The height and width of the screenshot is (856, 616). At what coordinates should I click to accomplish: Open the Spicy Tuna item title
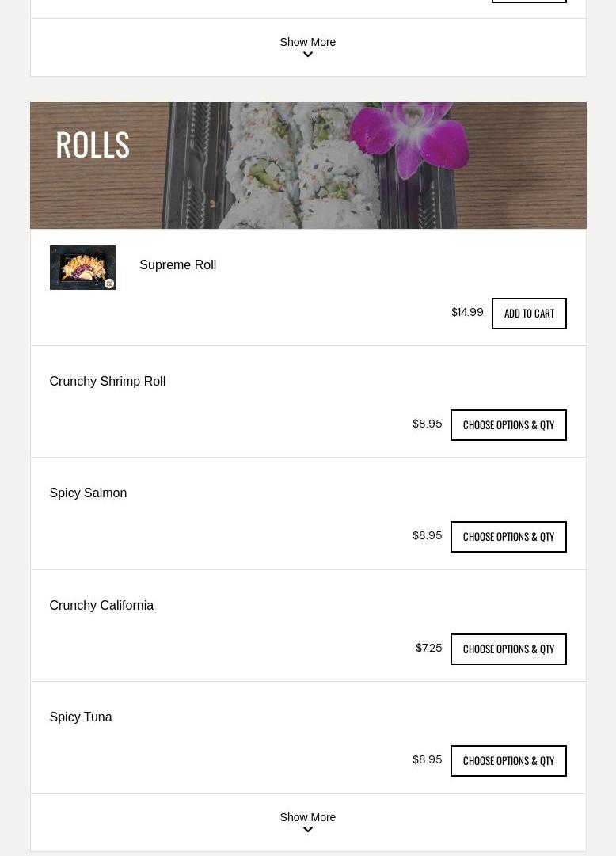pyautogui.click(x=81, y=717)
